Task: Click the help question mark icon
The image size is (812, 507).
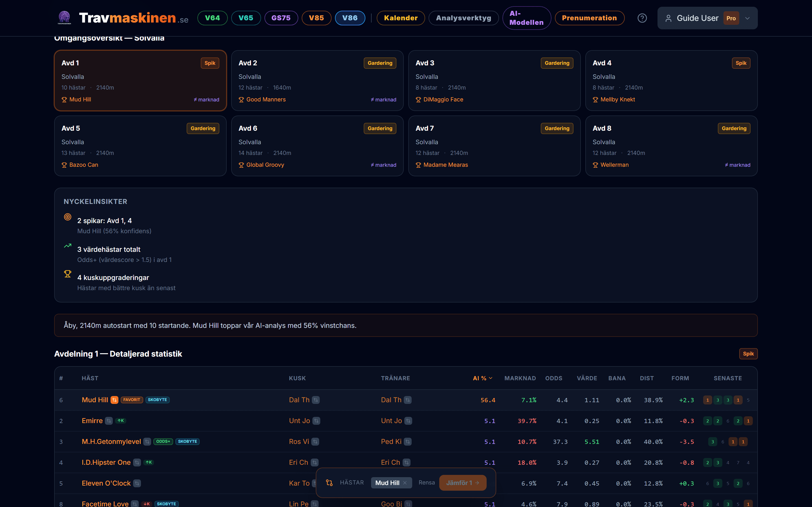Action: 642,18
